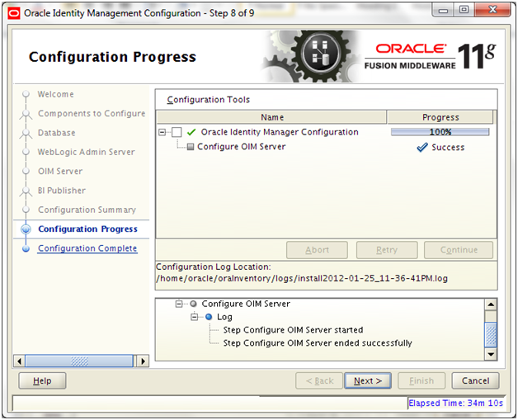Open Help for this wizard
518x420 pixels.
click(42, 380)
